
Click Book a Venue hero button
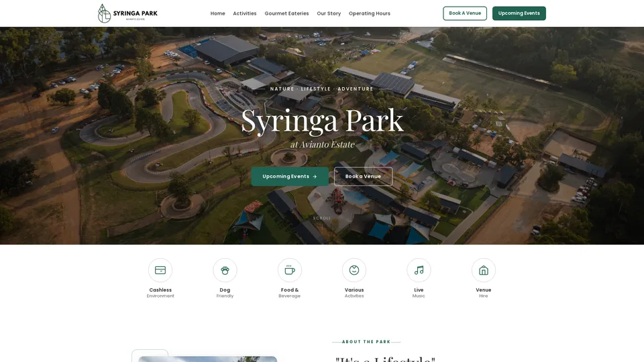[x=364, y=176]
